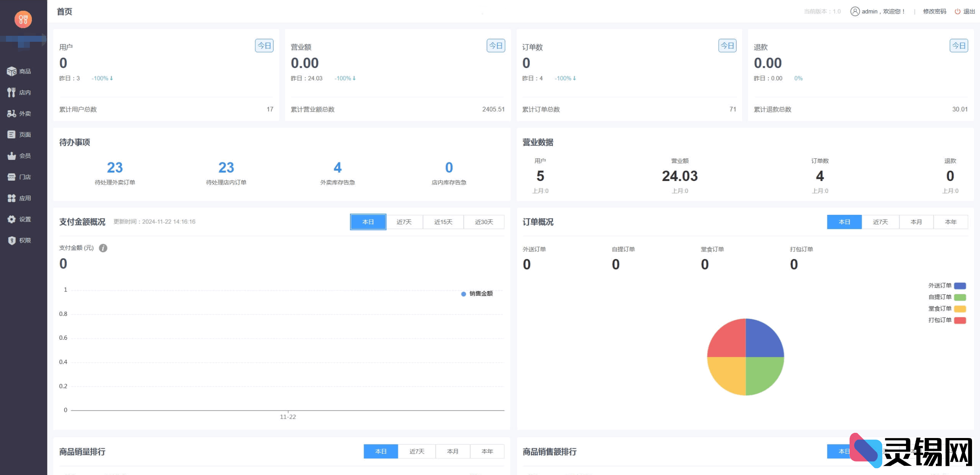This screenshot has height=475, width=980.
Task: Switch payment overview to 近7天 tab
Action: click(404, 222)
